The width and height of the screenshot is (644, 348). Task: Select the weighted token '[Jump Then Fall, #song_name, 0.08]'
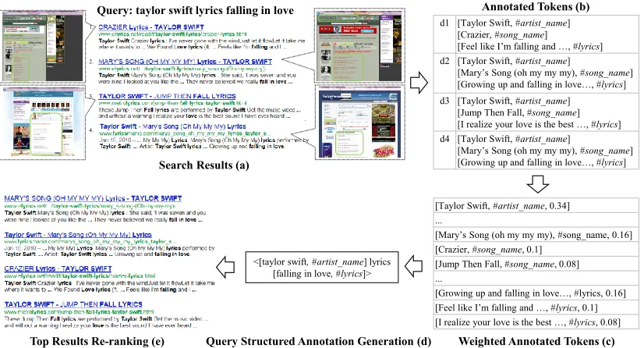(536, 264)
